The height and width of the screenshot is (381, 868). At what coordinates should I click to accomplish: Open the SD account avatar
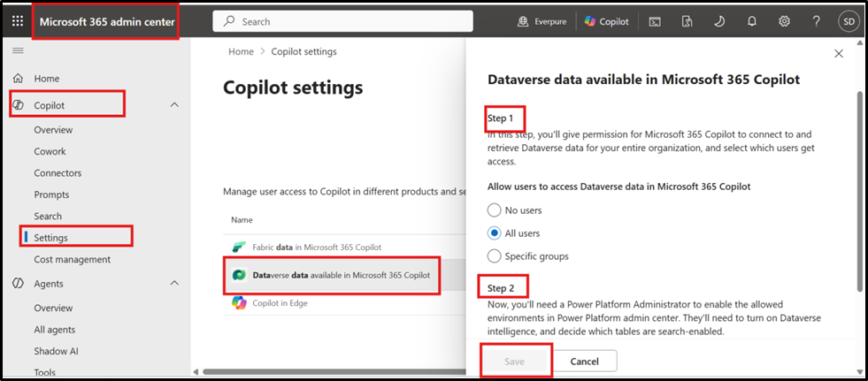(848, 21)
